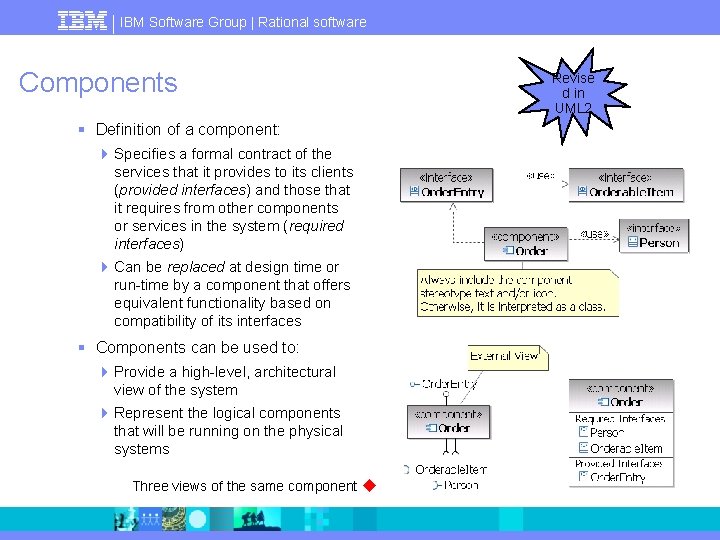Click the pale circle image in footer
Image resolution: width=720 pixels, height=540 pixels.
(x=197, y=519)
